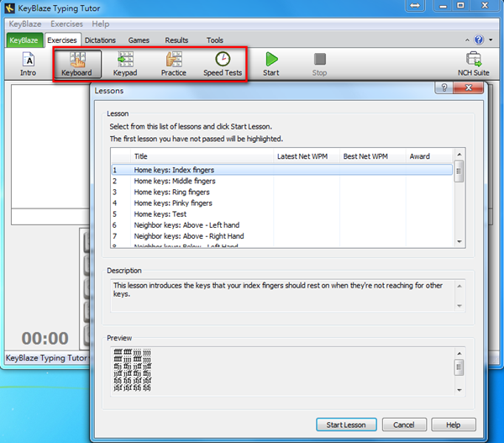Image resolution: width=504 pixels, height=443 pixels.
Task: Click Preview box scroll up arrow
Action: click(x=459, y=354)
